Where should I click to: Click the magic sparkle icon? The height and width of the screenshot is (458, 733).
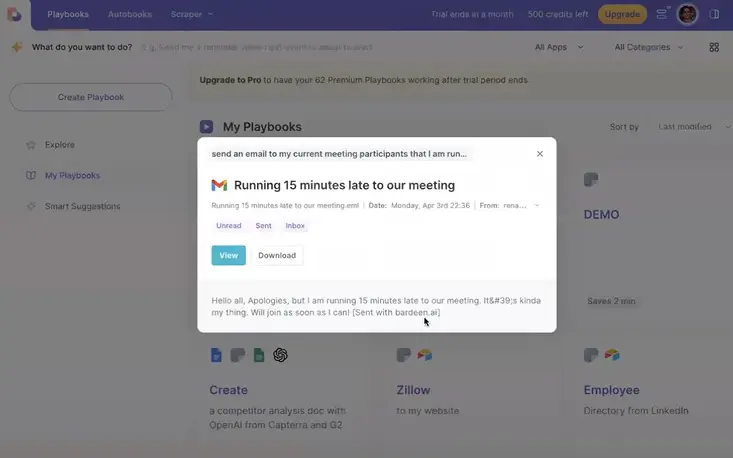[17, 47]
